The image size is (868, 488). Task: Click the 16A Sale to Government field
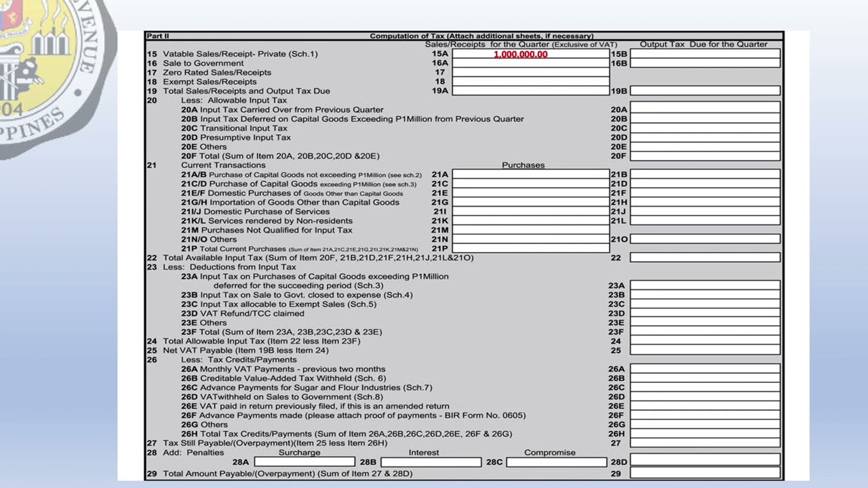(x=531, y=63)
